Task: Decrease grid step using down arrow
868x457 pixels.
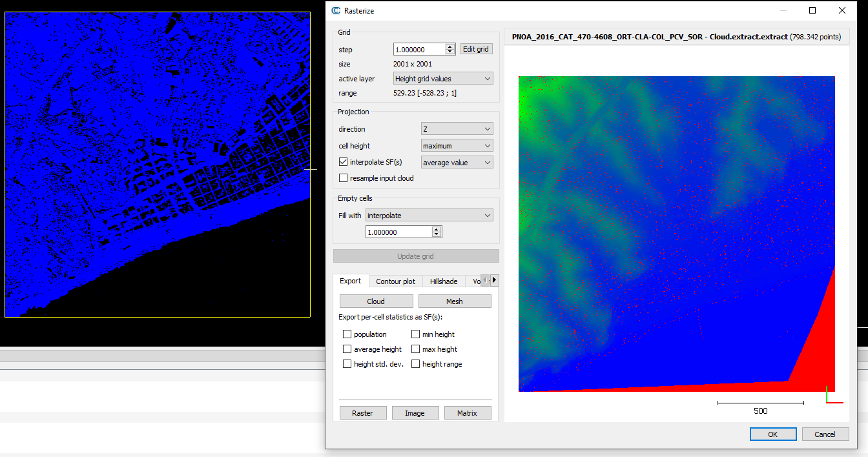Action: 450,52
